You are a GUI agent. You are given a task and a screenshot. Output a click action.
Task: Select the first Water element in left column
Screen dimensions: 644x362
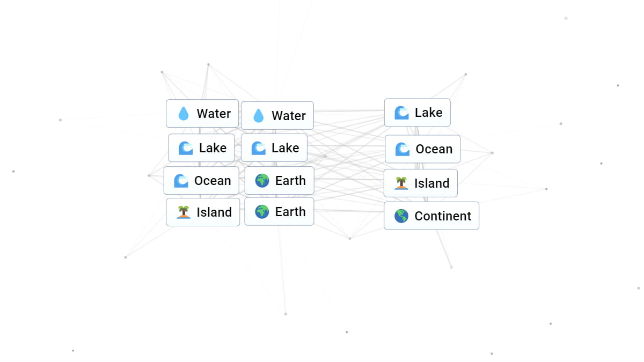coord(202,113)
